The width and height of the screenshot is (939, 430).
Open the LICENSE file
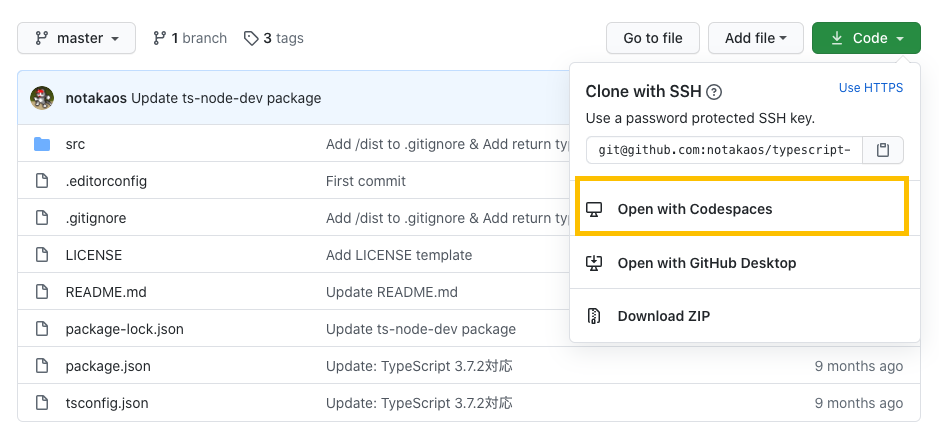tap(93, 255)
